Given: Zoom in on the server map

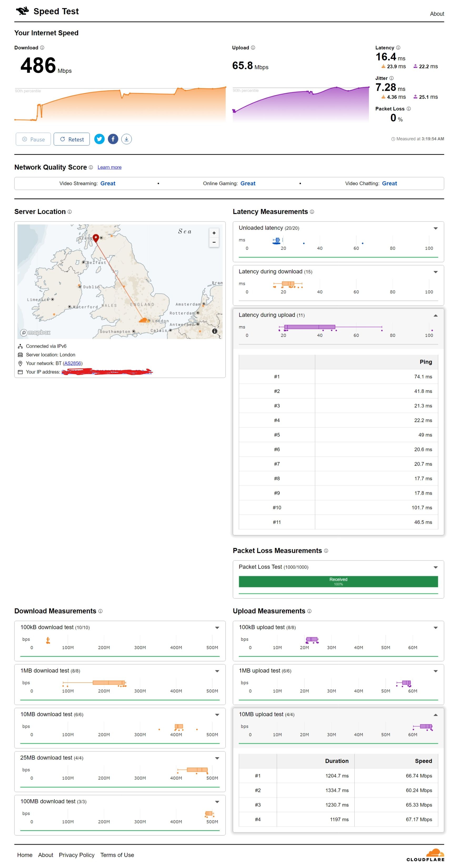Looking at the screenshot, I should pyautogui.click(x=214, y=233).
